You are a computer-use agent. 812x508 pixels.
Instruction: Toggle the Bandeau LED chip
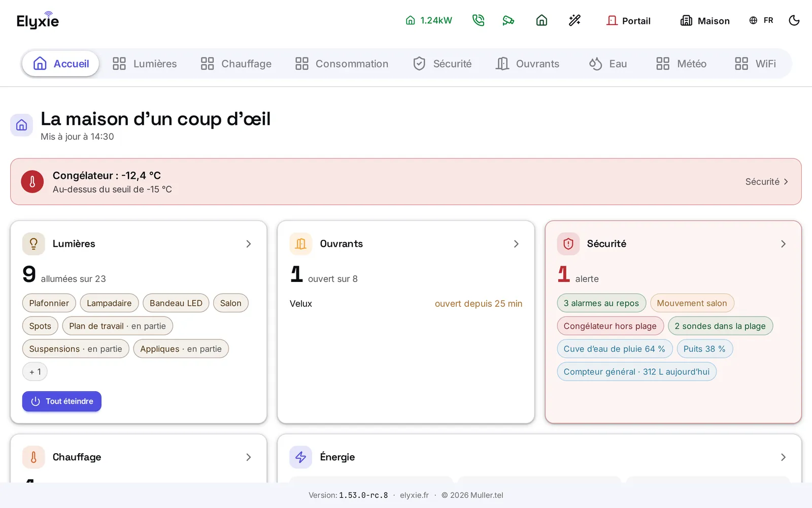coord(176,303)
